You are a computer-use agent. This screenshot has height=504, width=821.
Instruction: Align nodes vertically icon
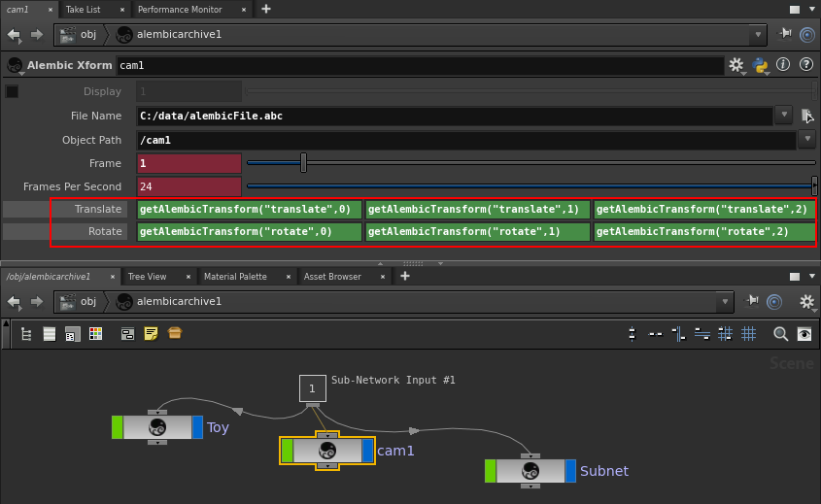pyautogui.click(x=678, y=334)
